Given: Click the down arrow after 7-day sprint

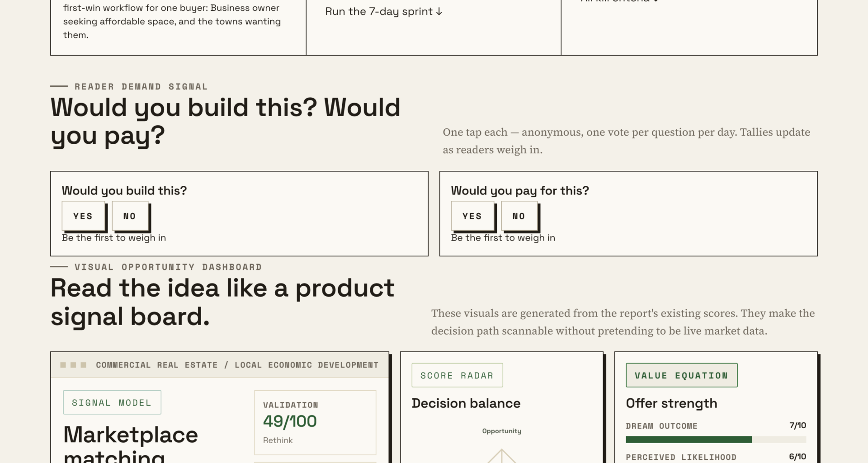Looking at the screenshot, I should [439, 12].
